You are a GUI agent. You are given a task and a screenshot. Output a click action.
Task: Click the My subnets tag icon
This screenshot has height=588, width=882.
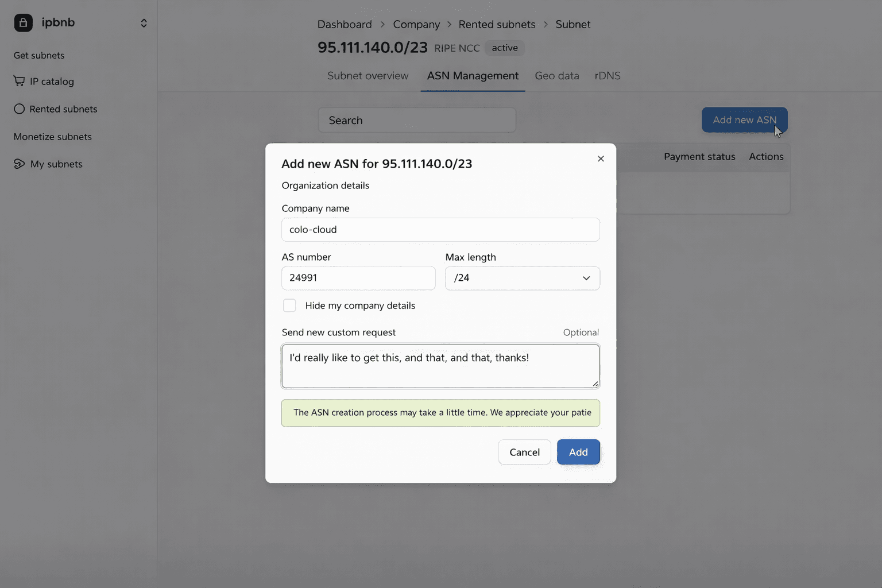(x=19, y=164)
